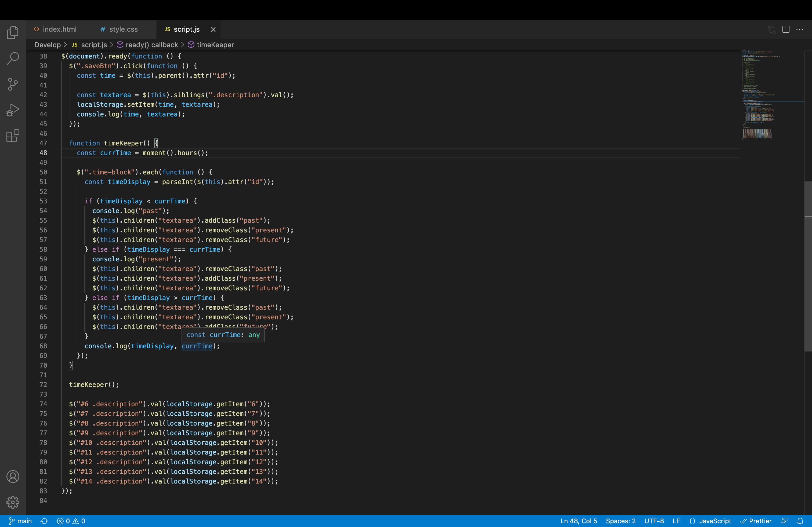812x527 pixels.
Task: Open ready() callback breadcrumb
Action: coord(147,45)
